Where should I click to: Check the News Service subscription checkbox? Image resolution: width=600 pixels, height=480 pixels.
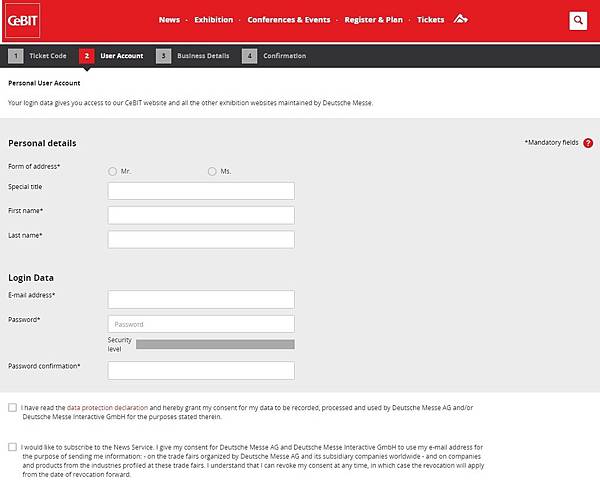click(12, 447)
